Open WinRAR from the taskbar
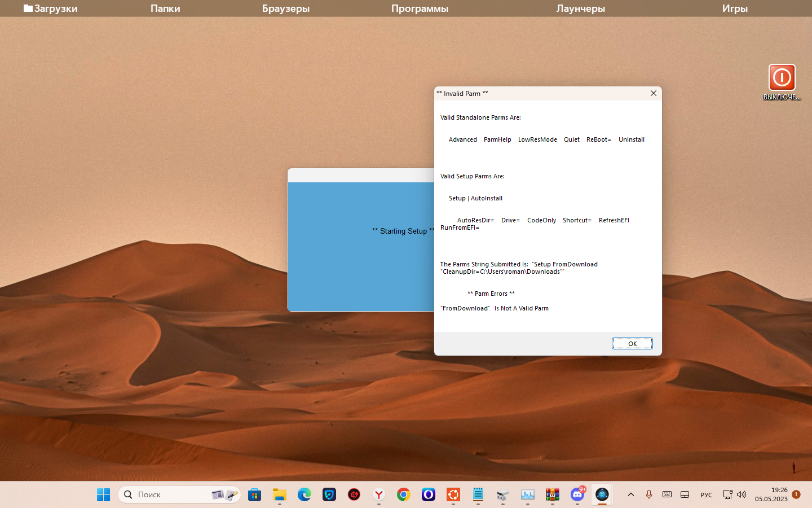The width and height of the screenshot is (812, 508). (x=553, y=494)
